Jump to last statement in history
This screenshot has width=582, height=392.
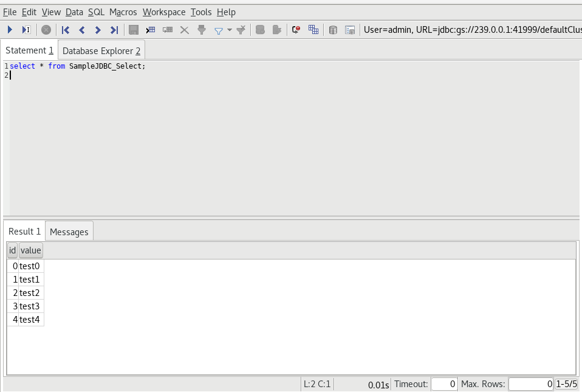[x=114, y=30]
